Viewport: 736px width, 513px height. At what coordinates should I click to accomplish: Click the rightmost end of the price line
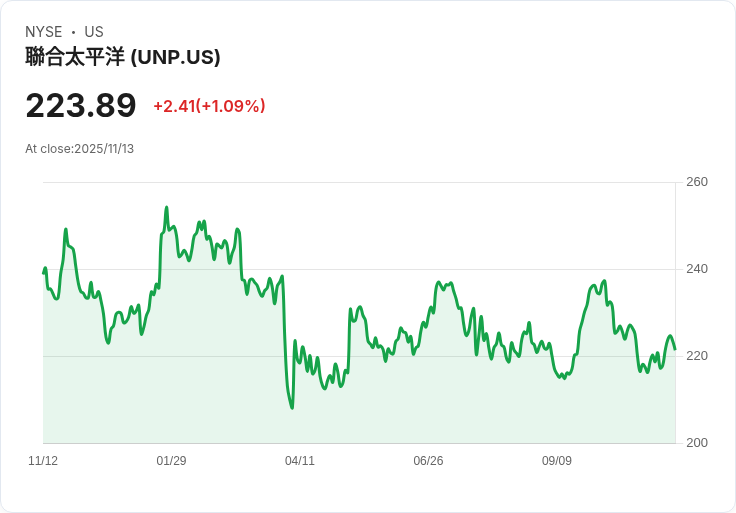tap(675, 349)
